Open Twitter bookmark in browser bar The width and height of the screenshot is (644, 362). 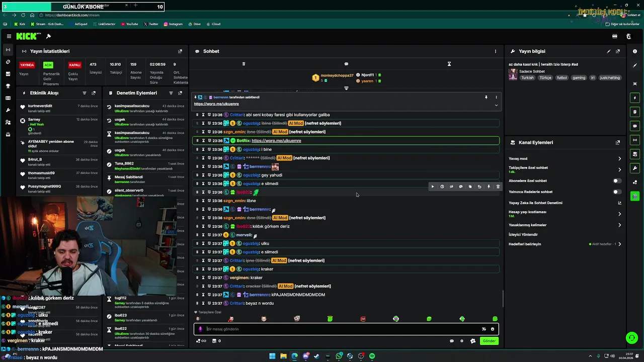tap(151, 24)
